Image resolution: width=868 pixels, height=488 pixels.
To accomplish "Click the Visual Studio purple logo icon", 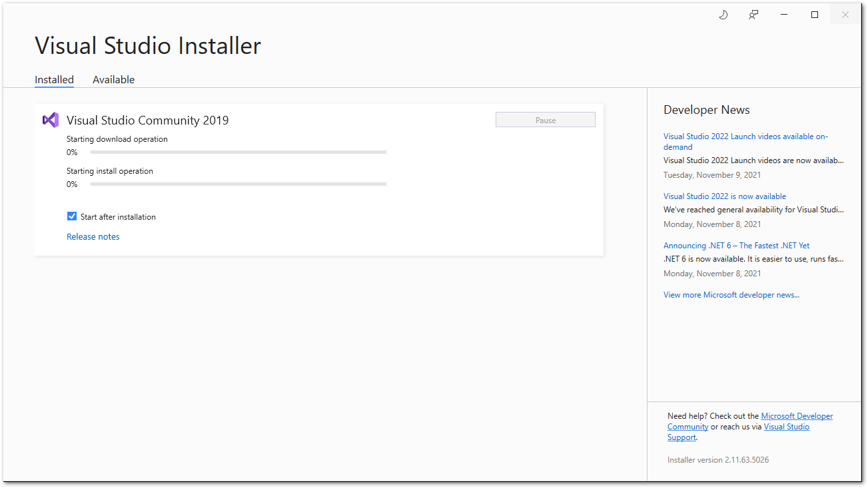I will click(51, 120).
